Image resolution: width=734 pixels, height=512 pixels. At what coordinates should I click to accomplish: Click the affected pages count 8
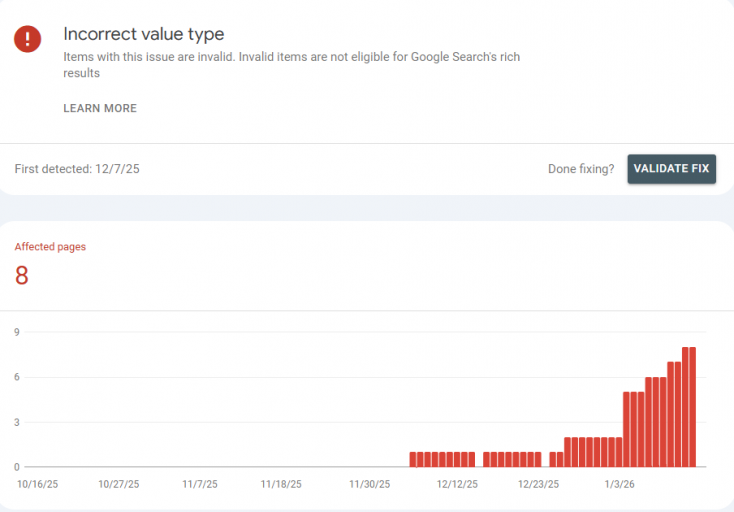pos(22,276)
